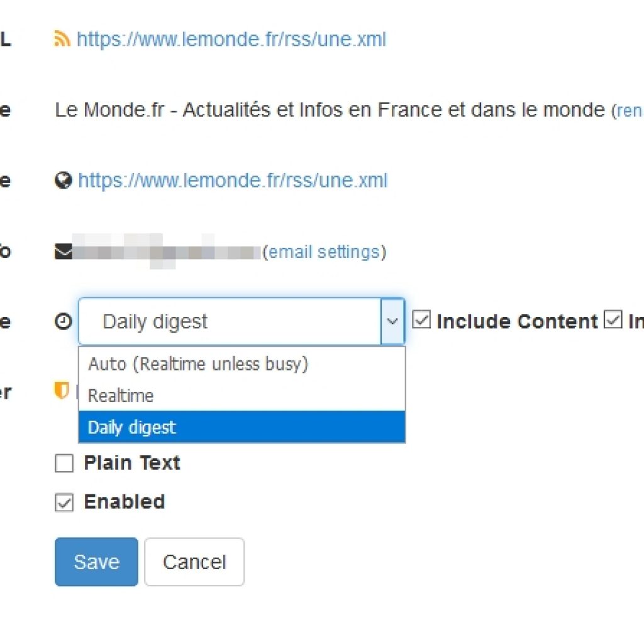Open the email settings link
This screenshot has width=644, height=644.
point(324,252)
